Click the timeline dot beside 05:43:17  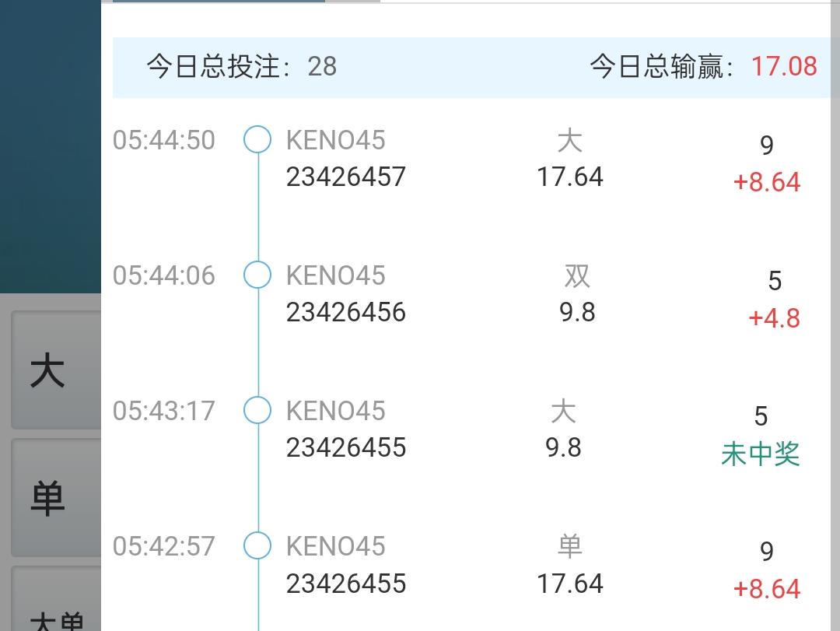(x=257, y=410)
